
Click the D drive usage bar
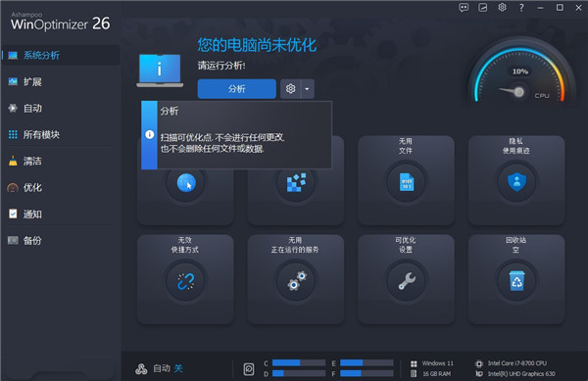coord(299,373)
